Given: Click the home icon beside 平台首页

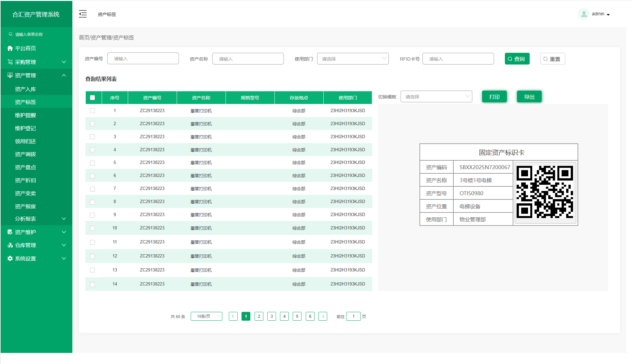Looking at the screenshot, I should 10,48.
